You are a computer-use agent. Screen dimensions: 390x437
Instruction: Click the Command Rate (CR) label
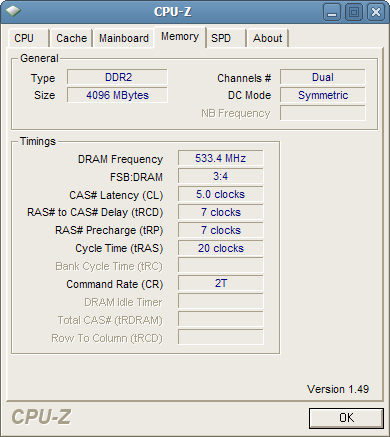pos(115,284)
